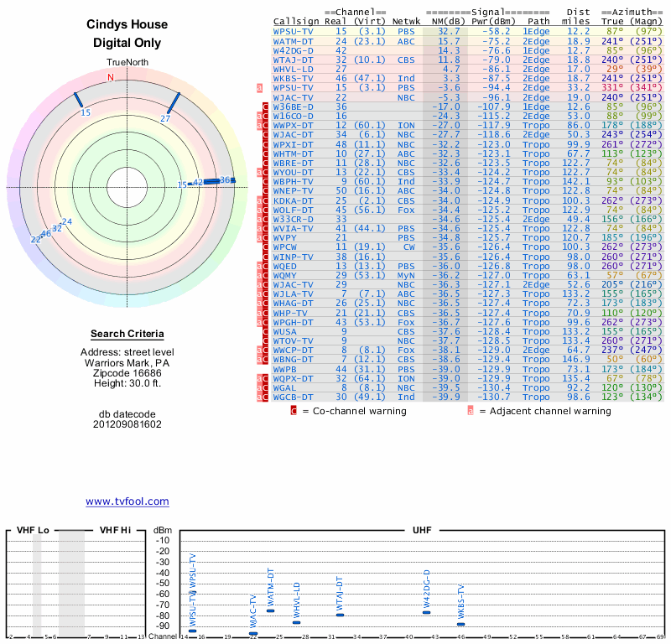Click the WATM-DT bar in the UHF chart
Image resolution: width=671 pixels, height=644 pixels.
pyautogui.click(x=270, y=610)
